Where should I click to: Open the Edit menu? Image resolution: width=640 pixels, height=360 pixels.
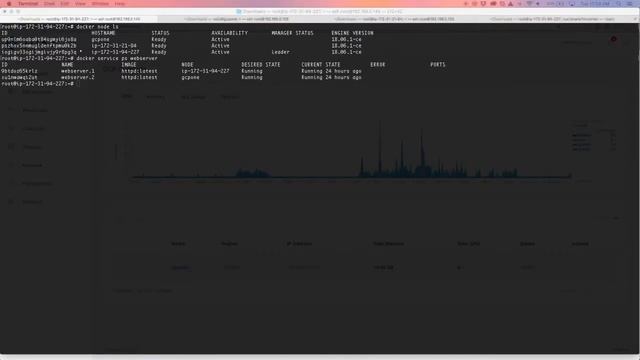point(64,4)
